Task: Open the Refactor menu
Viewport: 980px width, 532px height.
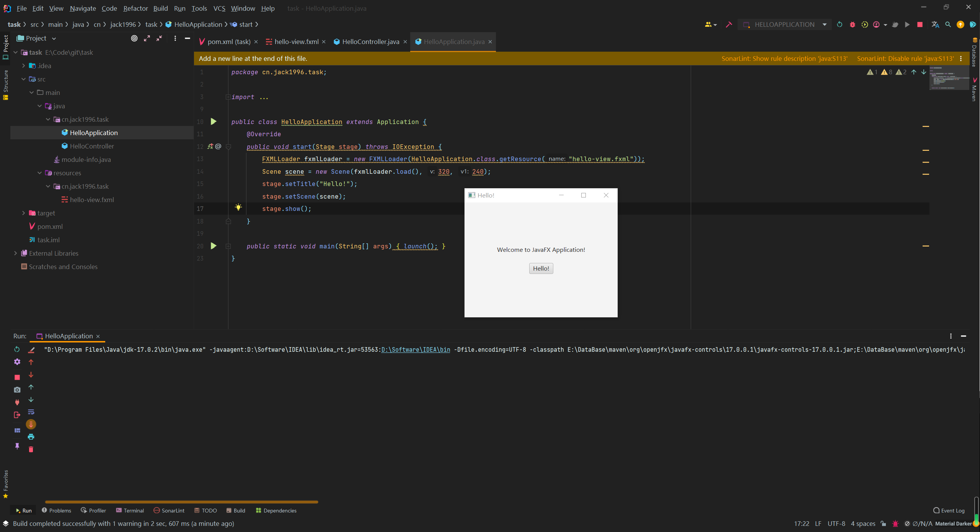Action: [135, 8]
